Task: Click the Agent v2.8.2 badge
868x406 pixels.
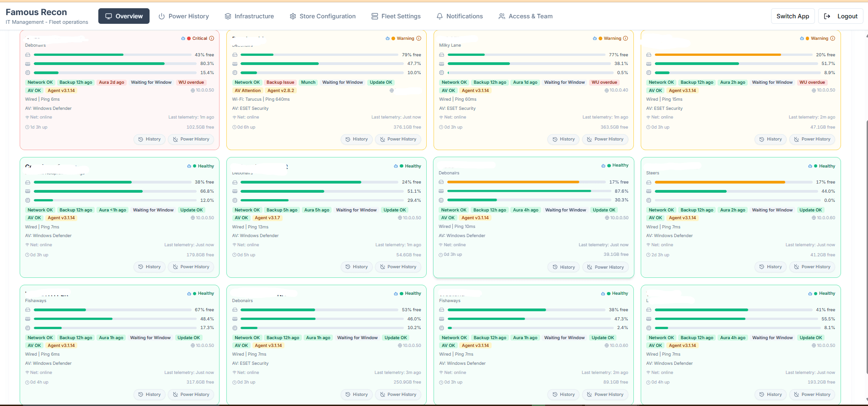Action: click(x=281, y=91)
